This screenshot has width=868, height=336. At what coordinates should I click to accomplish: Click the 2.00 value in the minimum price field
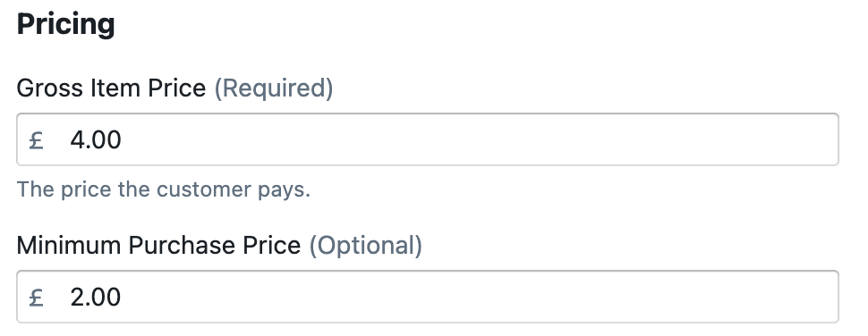[x=96, y=298]
